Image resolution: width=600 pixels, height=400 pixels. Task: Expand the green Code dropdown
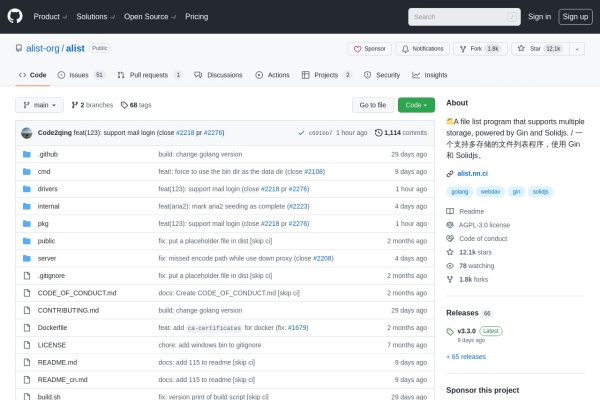tap(417, 104)
